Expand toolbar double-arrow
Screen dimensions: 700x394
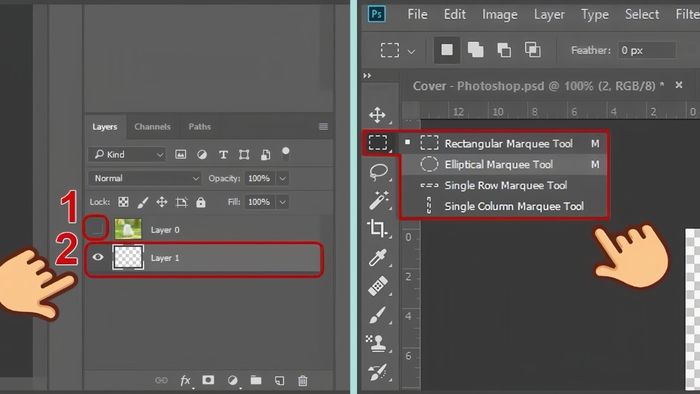click(367, 75)
